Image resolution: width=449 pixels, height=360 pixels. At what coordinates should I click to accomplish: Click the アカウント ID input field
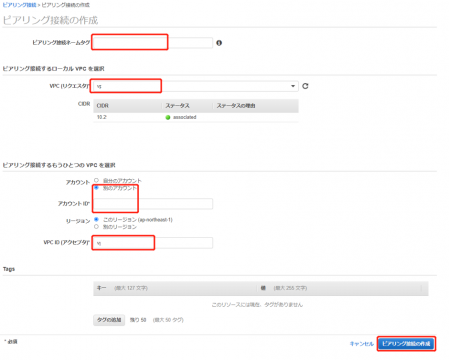tap(153, 204)
